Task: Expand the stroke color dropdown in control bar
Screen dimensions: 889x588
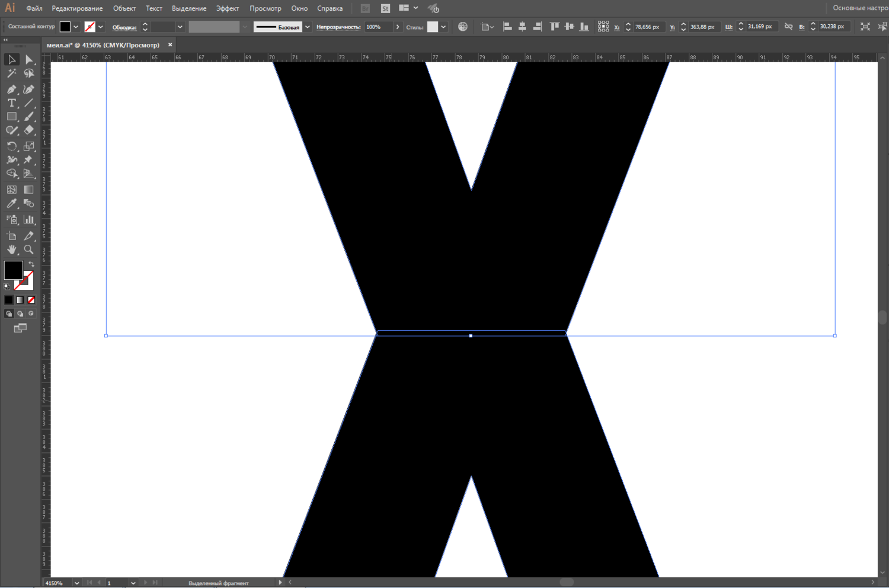Action: 101,27
